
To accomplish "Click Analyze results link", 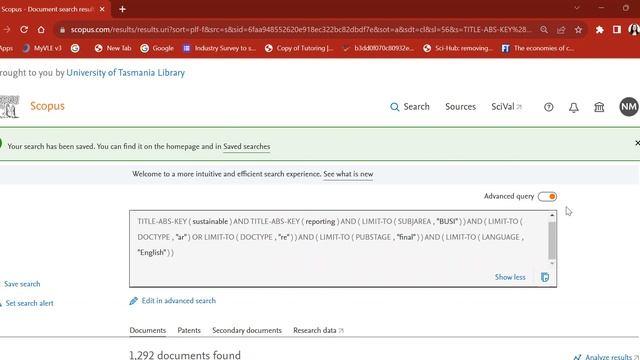I will [607, 357].
